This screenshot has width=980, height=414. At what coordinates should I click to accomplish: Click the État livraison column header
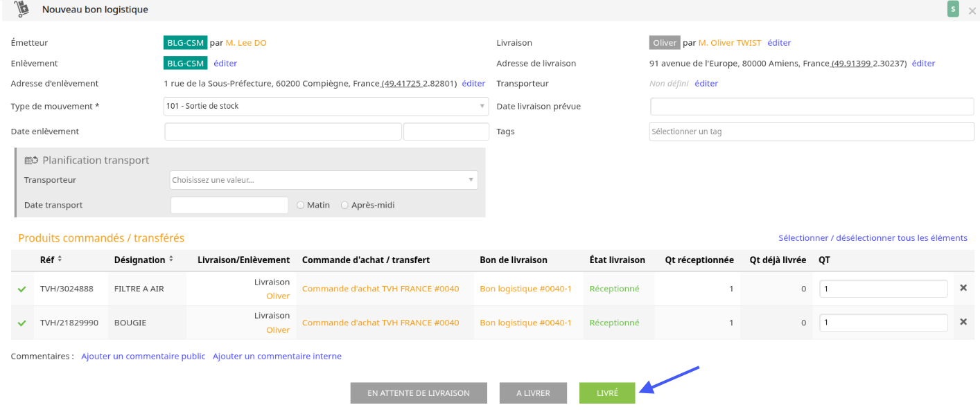tap(617, 260)
